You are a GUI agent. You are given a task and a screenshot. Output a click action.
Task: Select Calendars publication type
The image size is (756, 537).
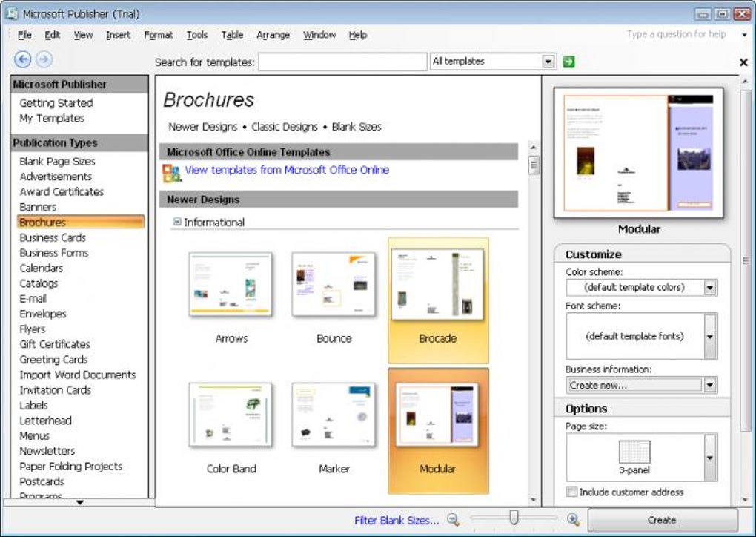[x=41, y=268]
